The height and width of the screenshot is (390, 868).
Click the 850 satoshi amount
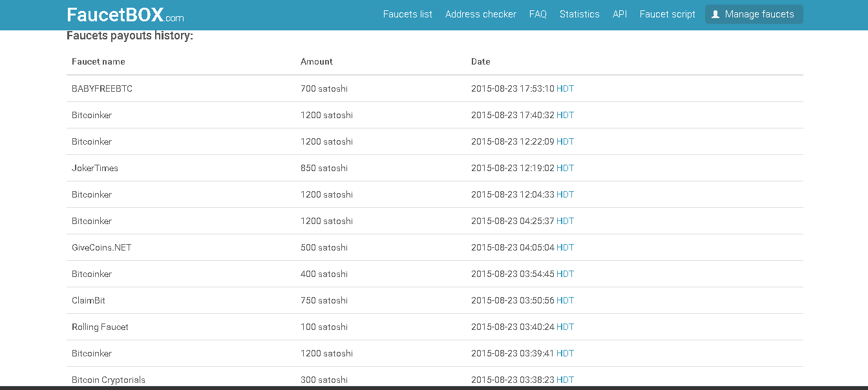(324, 168)
